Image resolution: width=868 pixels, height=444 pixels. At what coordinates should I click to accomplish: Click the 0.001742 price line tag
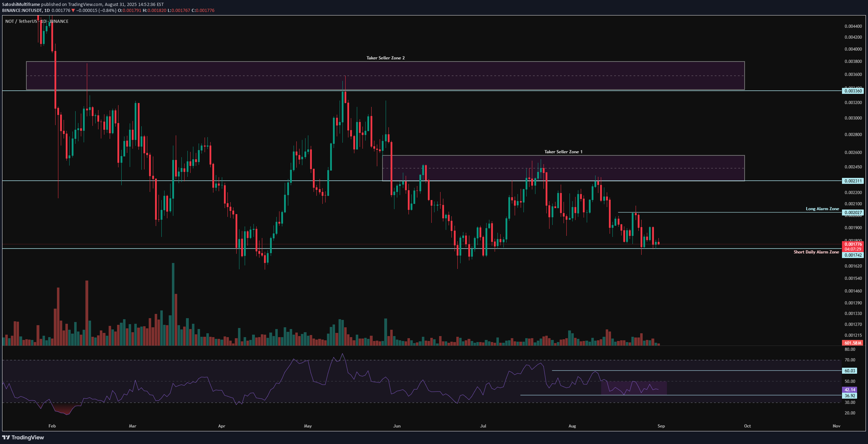pos(853,255)
